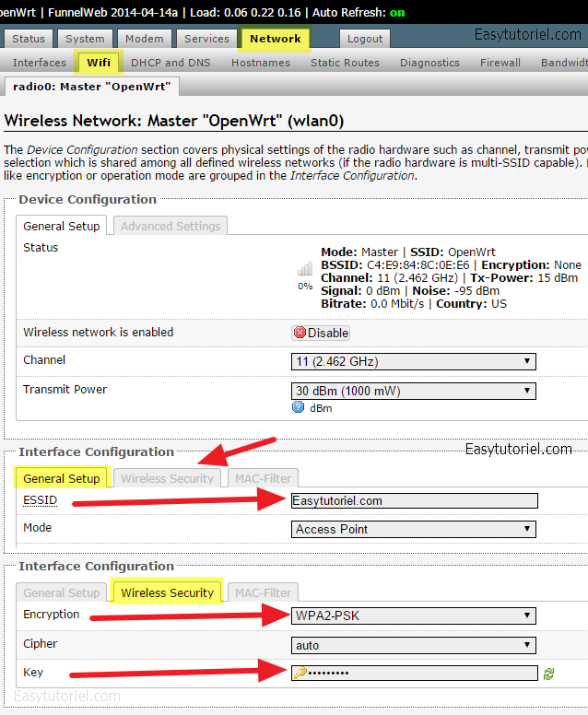Image resolution: width=588 pixels, height=715 pixels.
Task: Click the BSSID value C4:E9:84:8C:0E:E6
Action: pyautogui.click(x=417, y=265)
